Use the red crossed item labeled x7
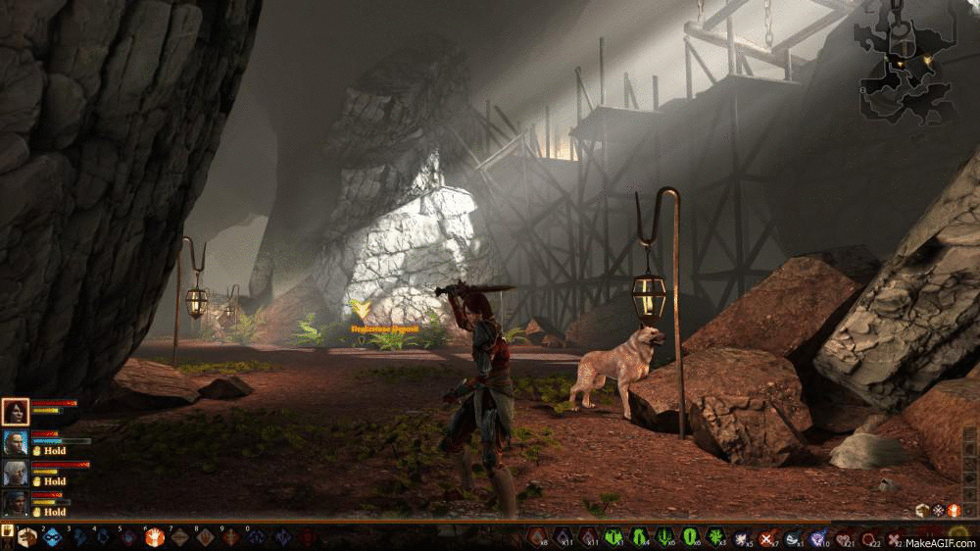This screenshot has width=980, height=551. click(x=767, y=537)
